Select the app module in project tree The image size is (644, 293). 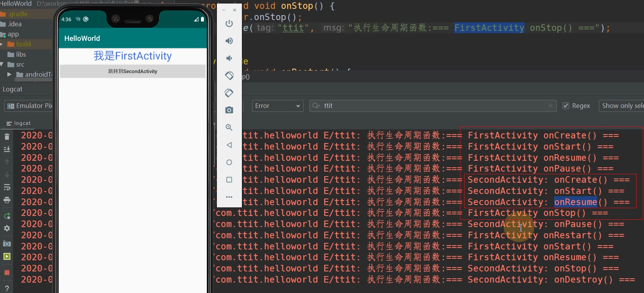(13, 34)
